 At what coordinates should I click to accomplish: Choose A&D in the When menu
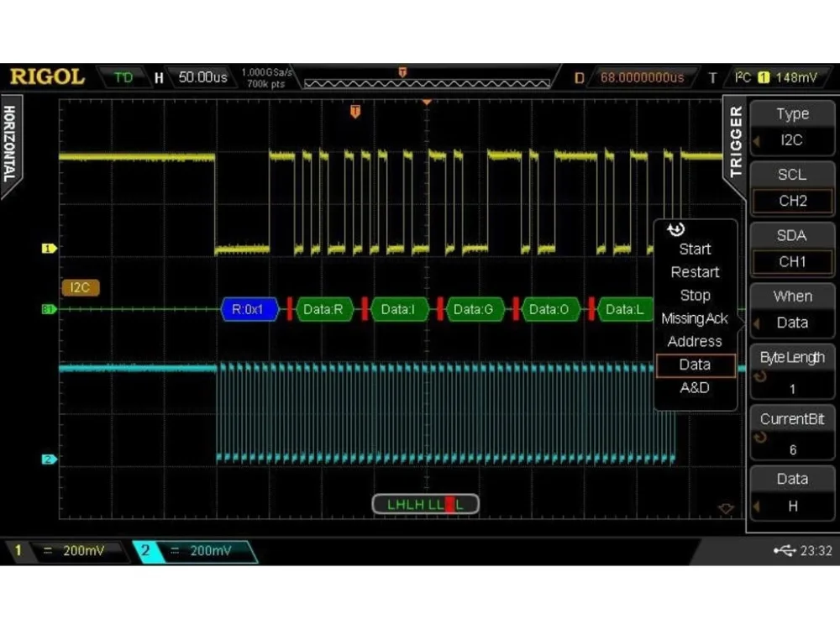695,388
